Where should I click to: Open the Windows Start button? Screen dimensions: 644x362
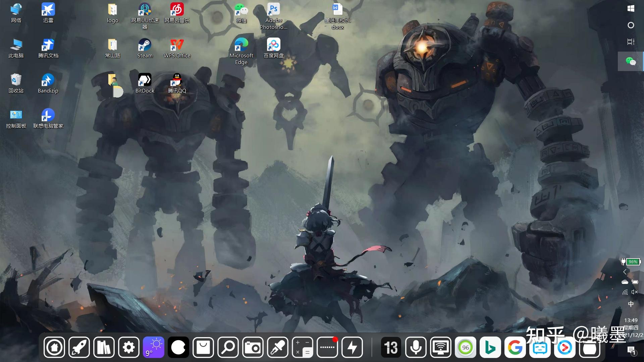(x=631, y=8)
